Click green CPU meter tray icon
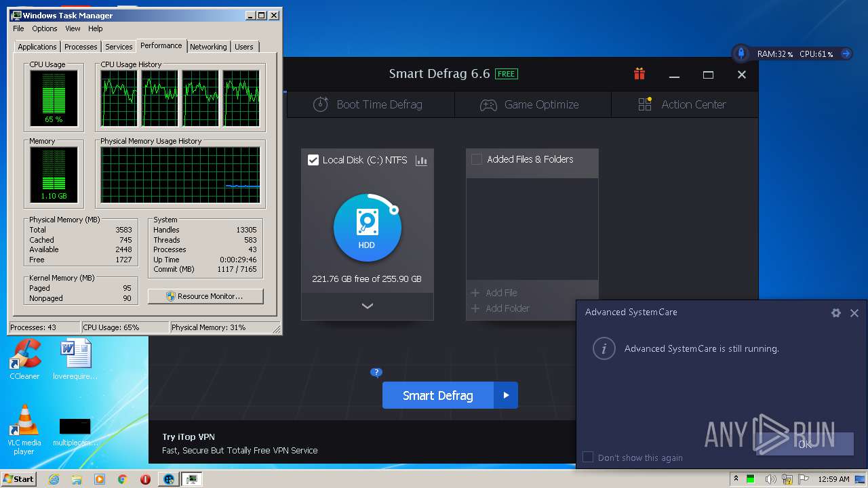The image size is (868, 488). point(751,479)
